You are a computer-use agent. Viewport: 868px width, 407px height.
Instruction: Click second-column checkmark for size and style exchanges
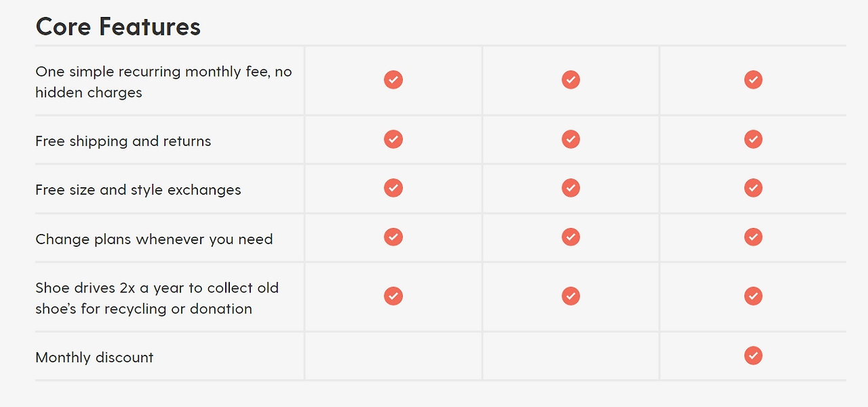point(571,188)
